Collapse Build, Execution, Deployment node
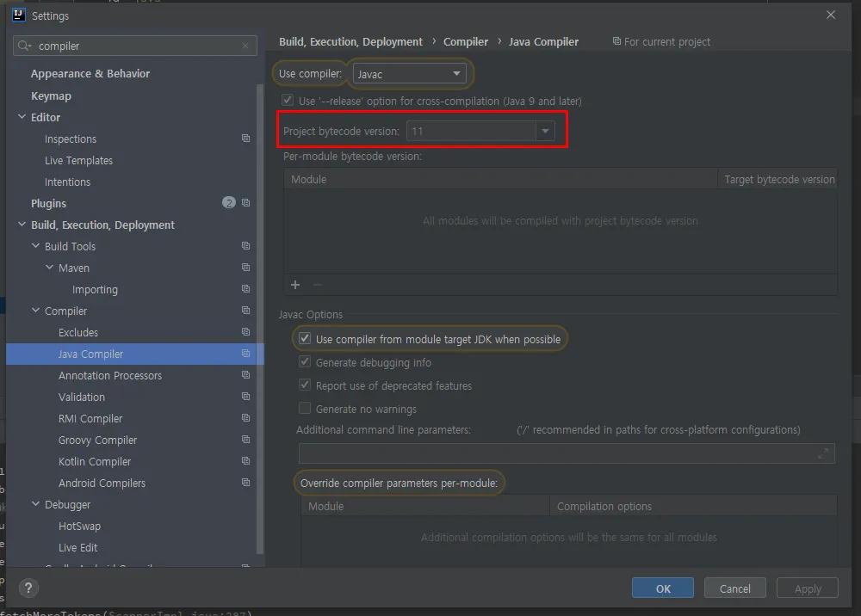Image resolution: width=861 pixels, height=616 pixels. coord(22,225)
